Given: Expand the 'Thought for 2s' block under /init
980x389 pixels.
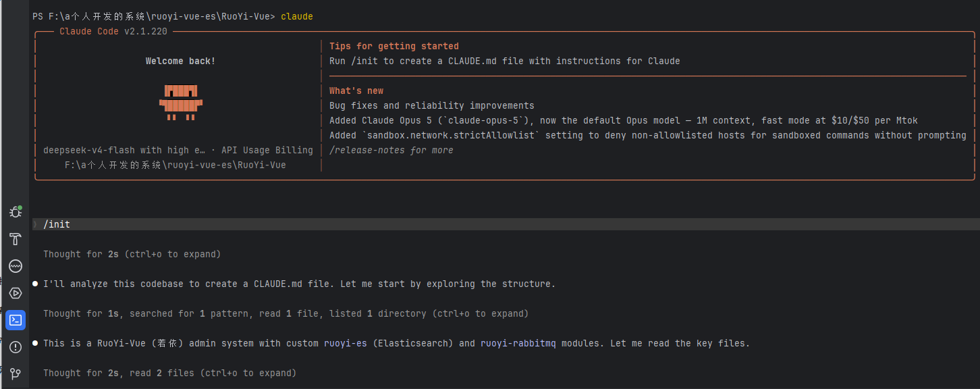Looking at the screenshot, I should click(x=132, y=255).
